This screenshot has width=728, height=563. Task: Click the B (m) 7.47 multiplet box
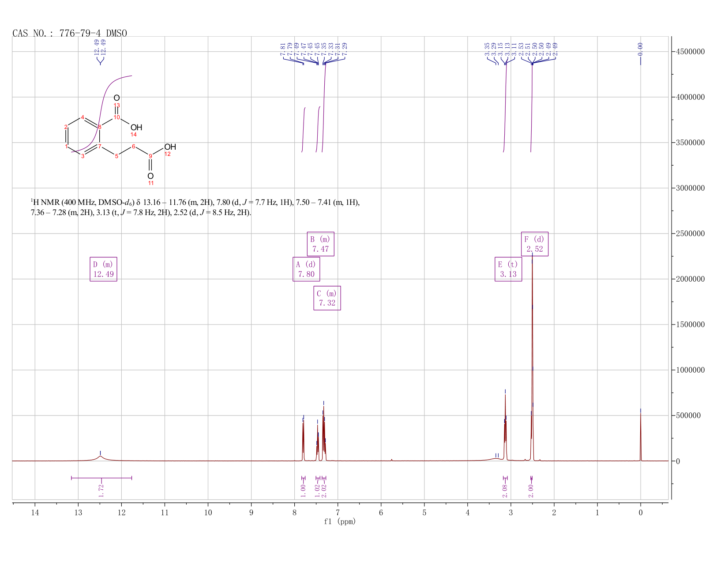point(321,244)
